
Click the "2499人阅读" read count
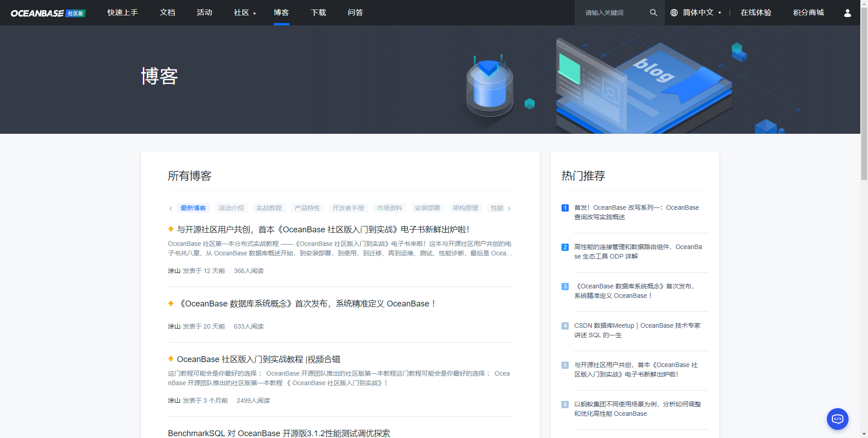[x=253, y=400]
